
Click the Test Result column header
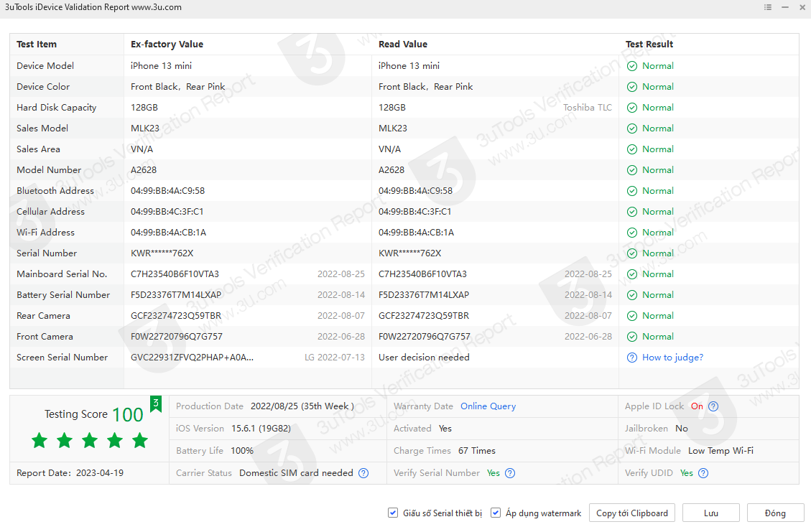coord(649,45)
